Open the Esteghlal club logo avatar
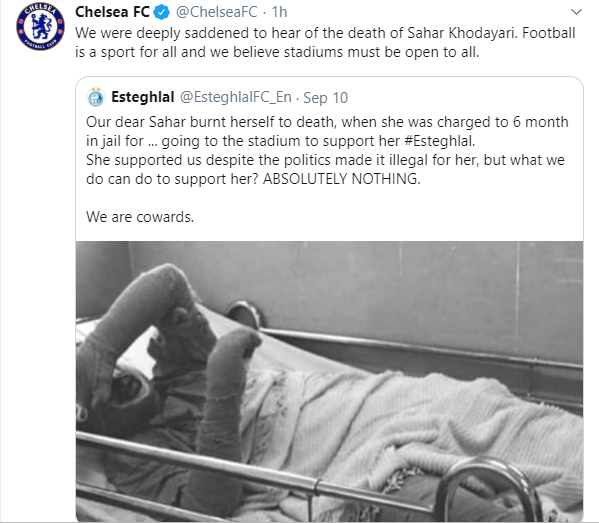This screenshot has width=599, height=523. pos(96,97)
